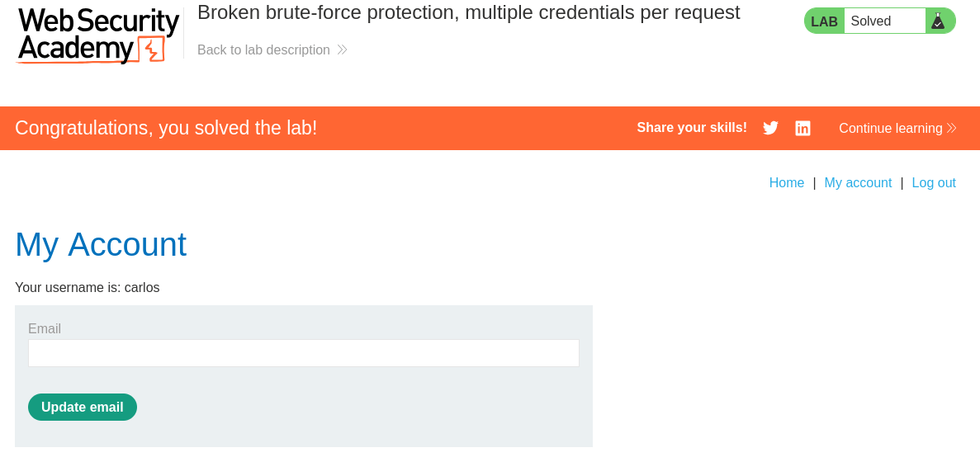Viewport: 980px width, 476px height.
Task: Toggle the lab status banner
Action: (879, 20)
